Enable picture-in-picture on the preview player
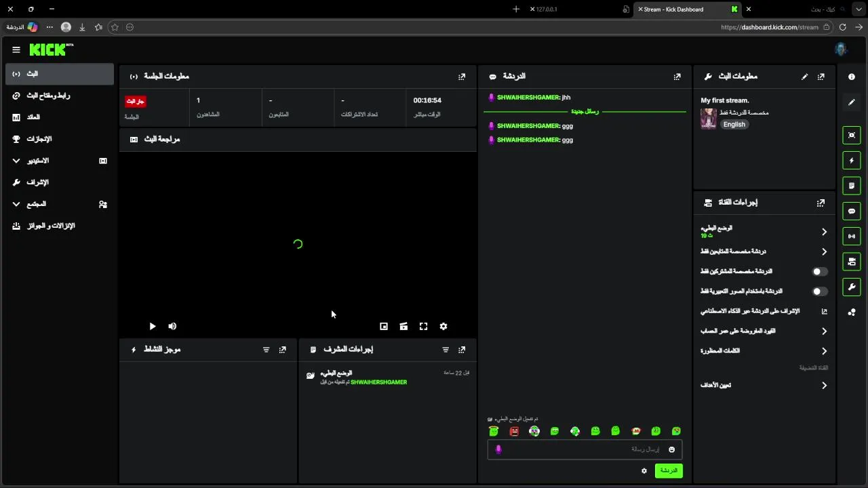The width and height of the screenshot is (868, 488). point(384,326)
